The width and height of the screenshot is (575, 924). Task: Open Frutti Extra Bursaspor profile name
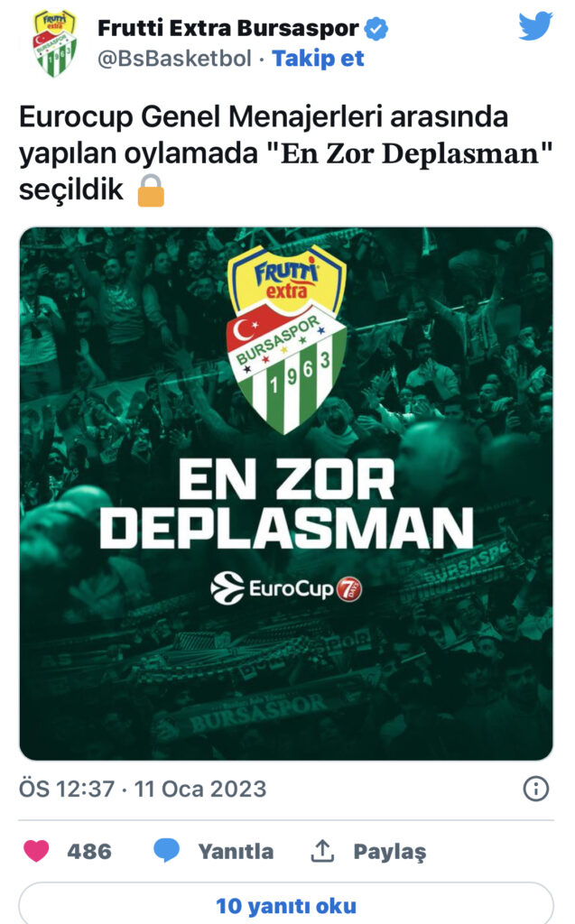[x=227, y=28]
